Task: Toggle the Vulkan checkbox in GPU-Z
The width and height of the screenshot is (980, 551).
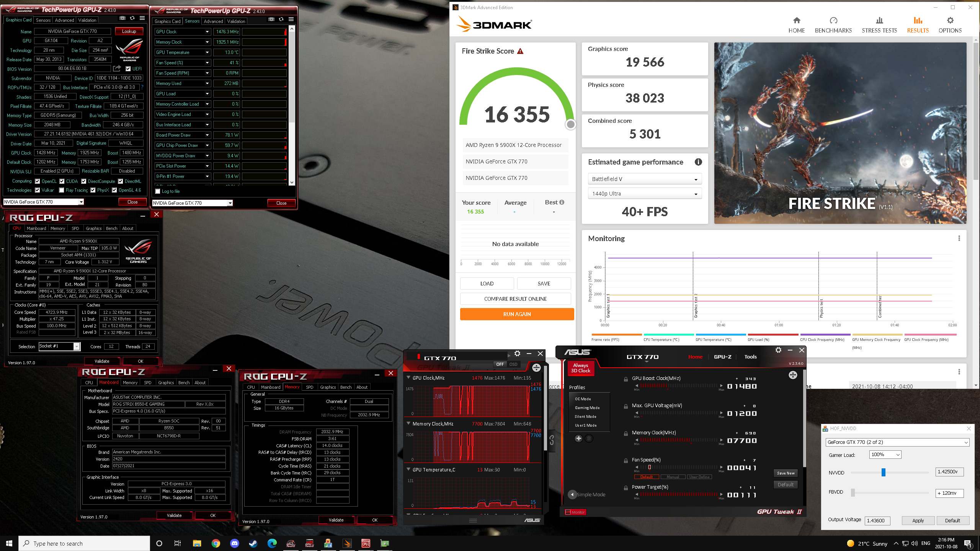Action: [38, 190]
